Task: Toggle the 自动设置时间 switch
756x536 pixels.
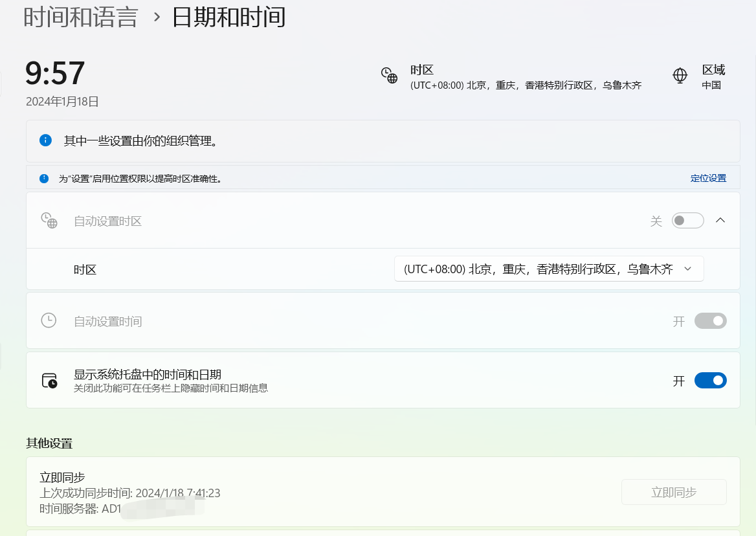Action: coord(710,321)
